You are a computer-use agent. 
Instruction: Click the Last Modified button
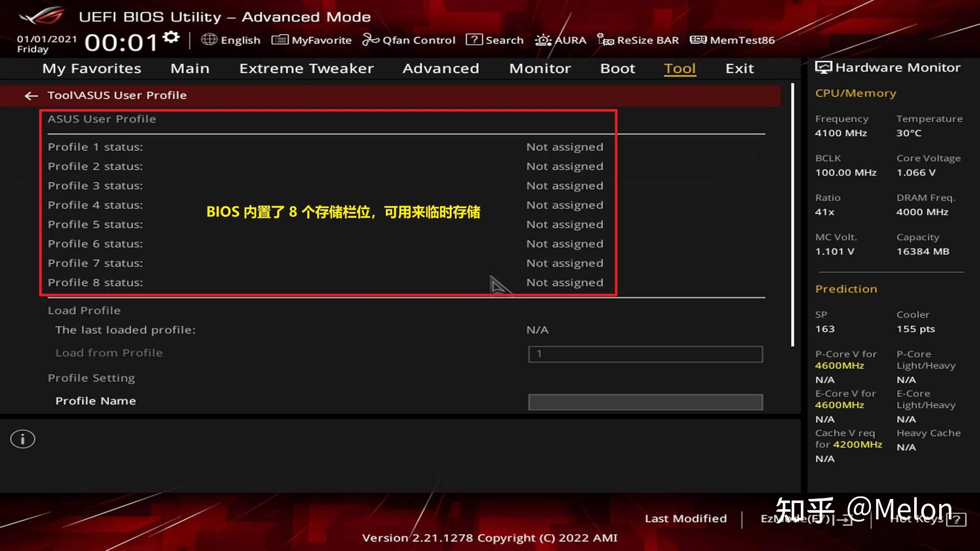pyautogui.click(x=686, y=518)
